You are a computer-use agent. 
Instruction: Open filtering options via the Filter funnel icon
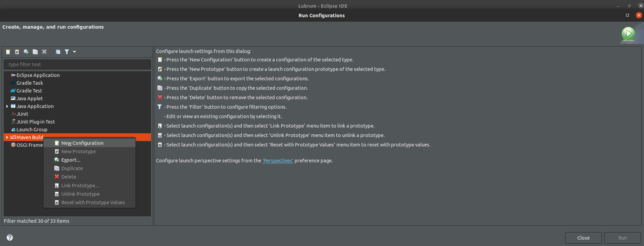(x=66, y=52)
